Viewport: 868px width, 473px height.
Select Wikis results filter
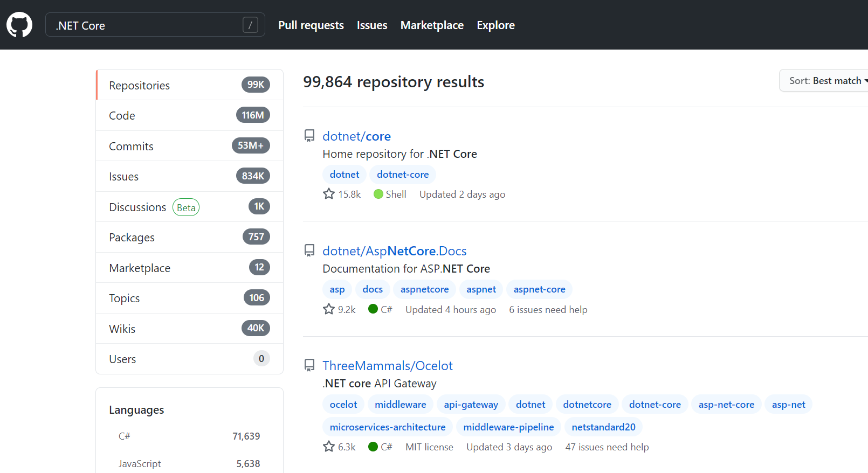tap(190, 329)
